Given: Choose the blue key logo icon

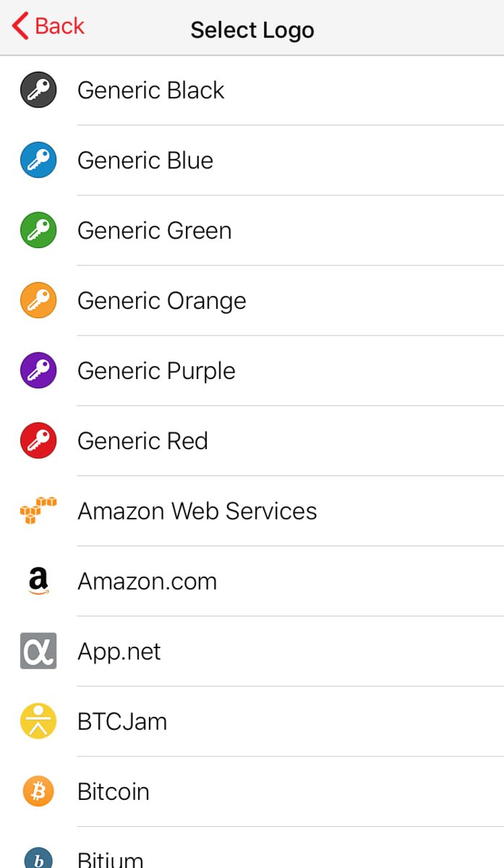Looking at the screenshot, I should [38, 161].
